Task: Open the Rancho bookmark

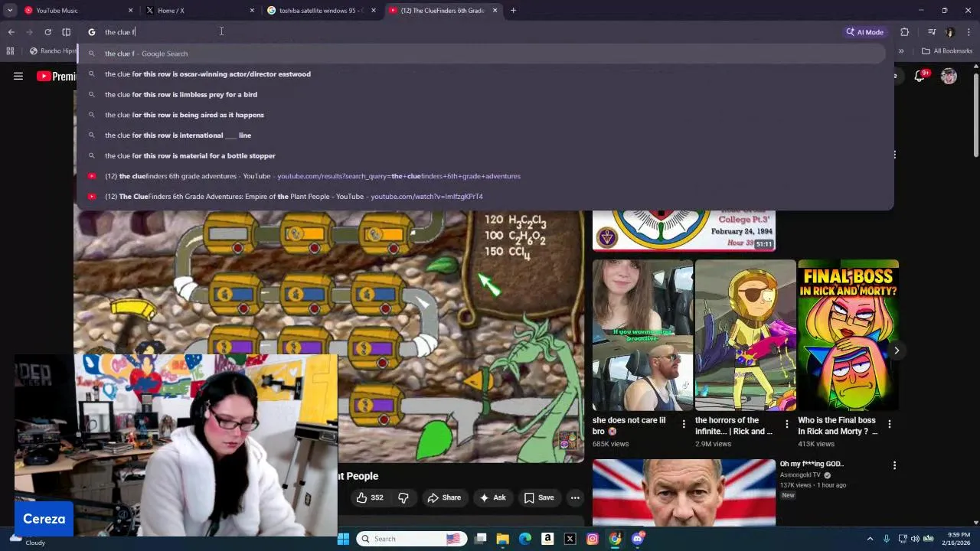Action: coord(53,51)
